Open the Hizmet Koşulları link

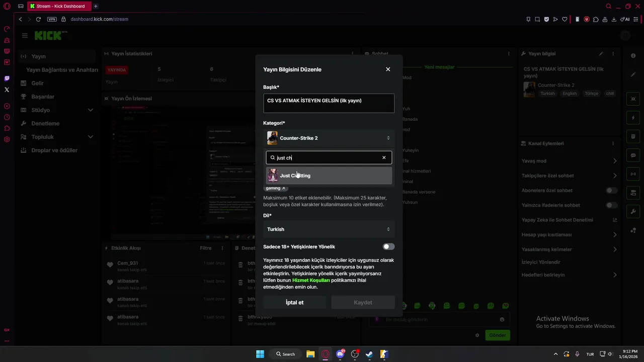point(311,280)
